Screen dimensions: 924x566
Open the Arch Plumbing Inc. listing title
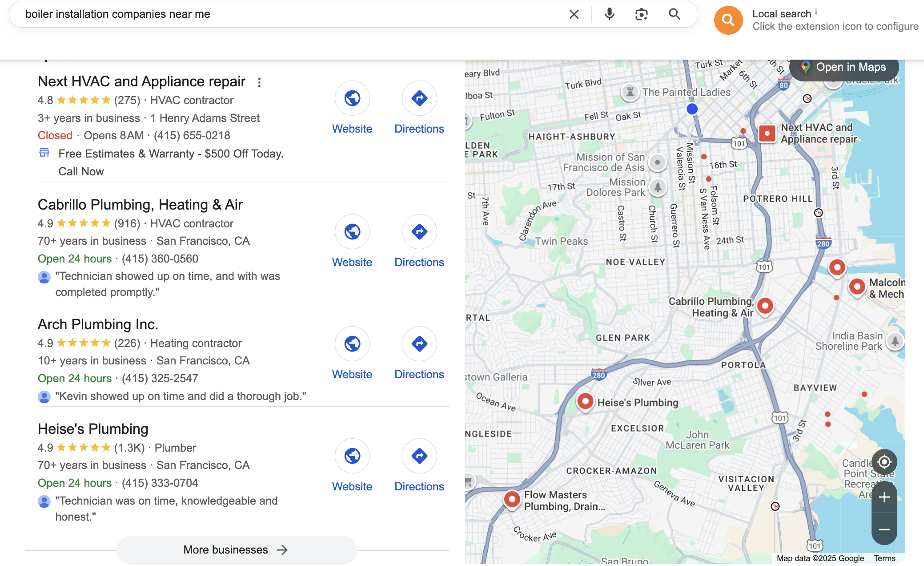click(98, 324)
